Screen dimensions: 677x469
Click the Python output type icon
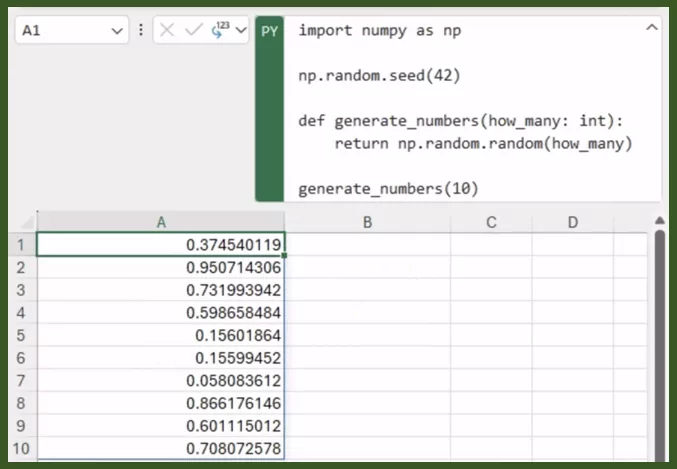(x=219, y=31)
